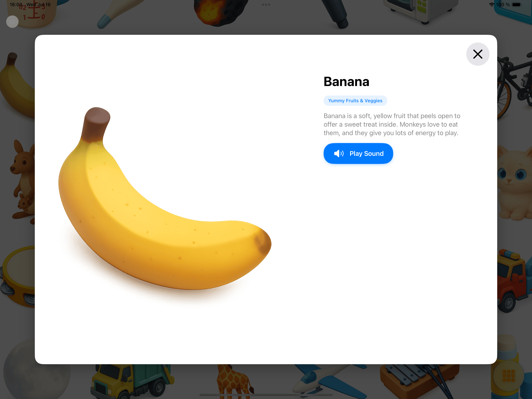
Task: Close the Banana detail card
Action: [478, 54]
